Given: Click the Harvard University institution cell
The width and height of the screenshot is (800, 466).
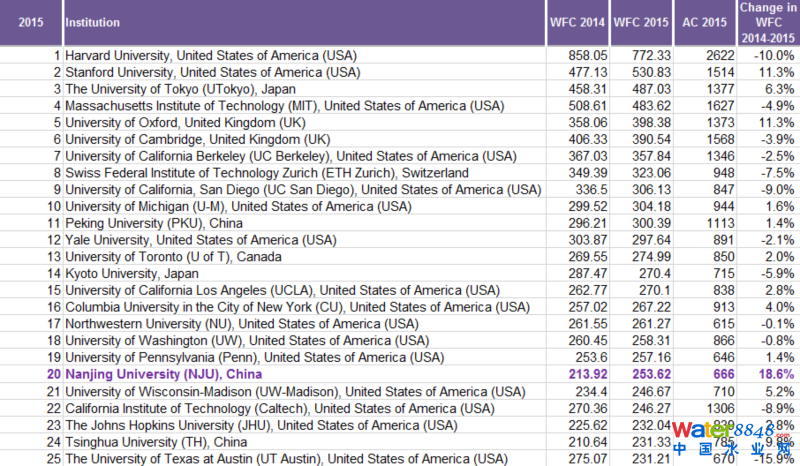Looking at the screenshot, I should pos(210,56).
